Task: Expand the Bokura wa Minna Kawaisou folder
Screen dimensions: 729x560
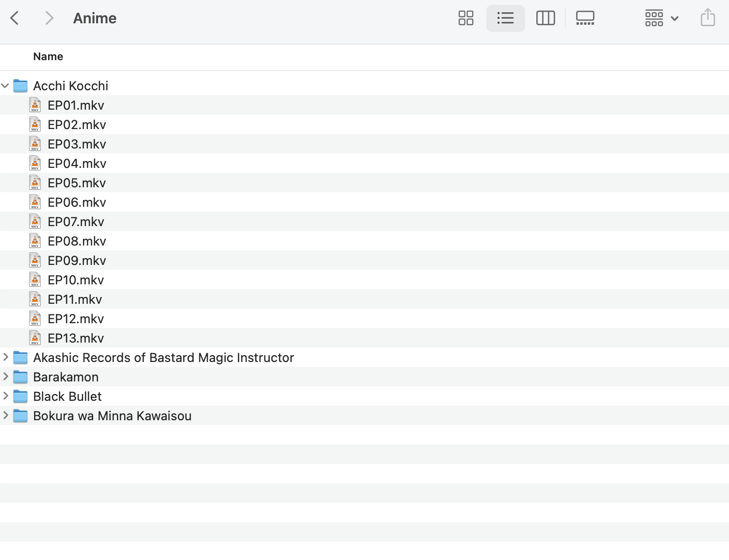Action: [5, 415]
